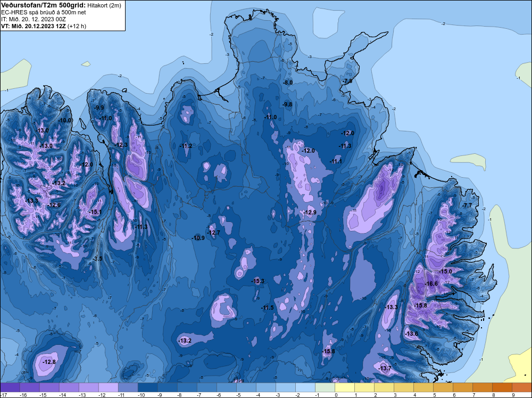This screenshot has height=398, width=532.
Task: Click the '-14' label in the color legend
Action: 62,395
